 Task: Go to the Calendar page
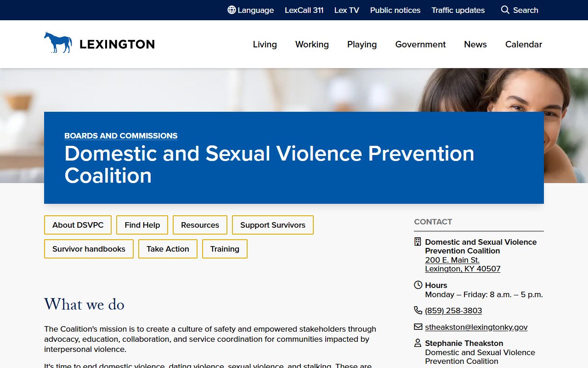click(x=524, y=44)
